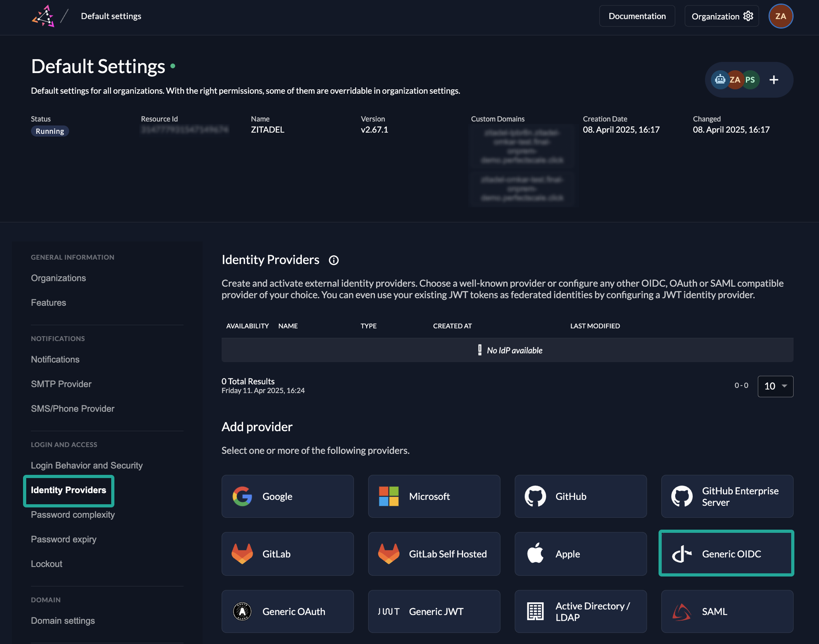The width and height of the screenshot is (819, 644).
Task: Add the Apple provider
Action: [x=581, y=554]
